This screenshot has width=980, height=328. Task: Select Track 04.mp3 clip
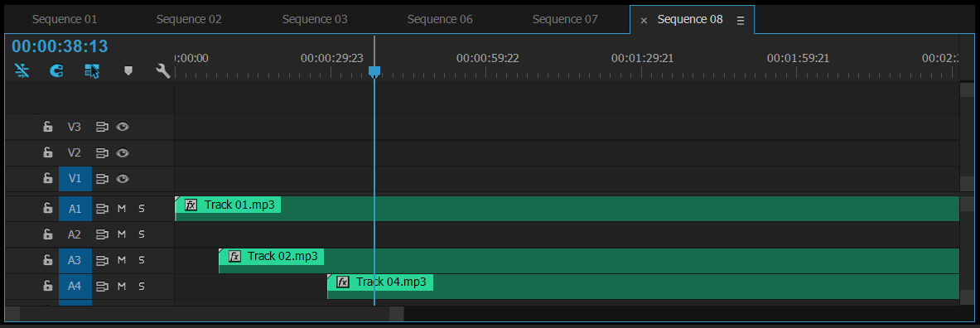coord(643,287)
